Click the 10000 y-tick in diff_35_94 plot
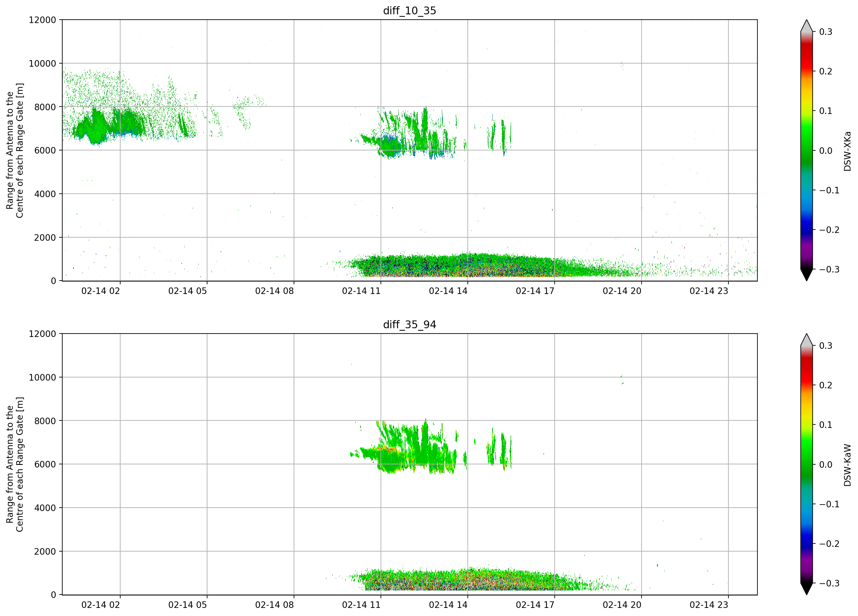This screenshot has width=858, height=616. [42, 378]
